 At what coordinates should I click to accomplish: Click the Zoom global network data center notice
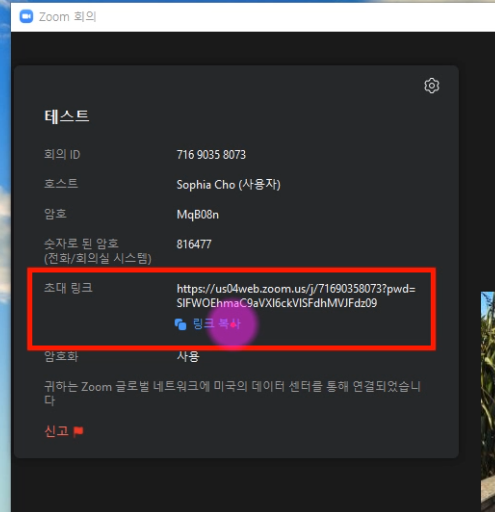[x=232, y=393]
